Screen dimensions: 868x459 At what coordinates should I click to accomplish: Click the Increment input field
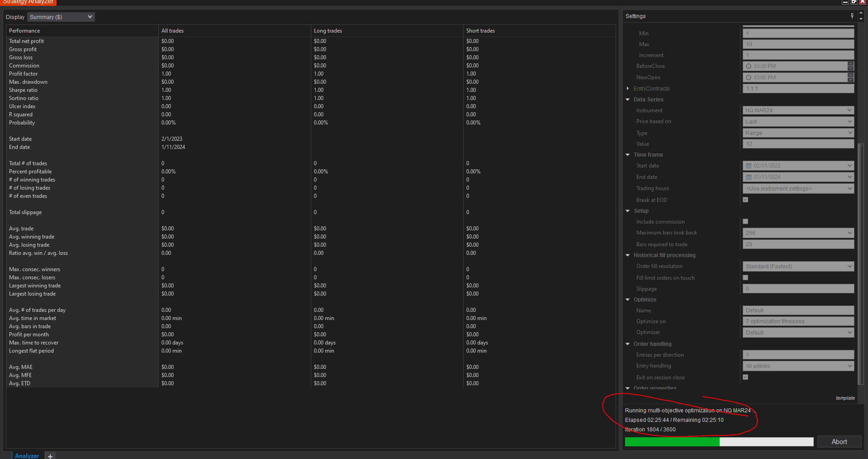click(x=798, y=55)
